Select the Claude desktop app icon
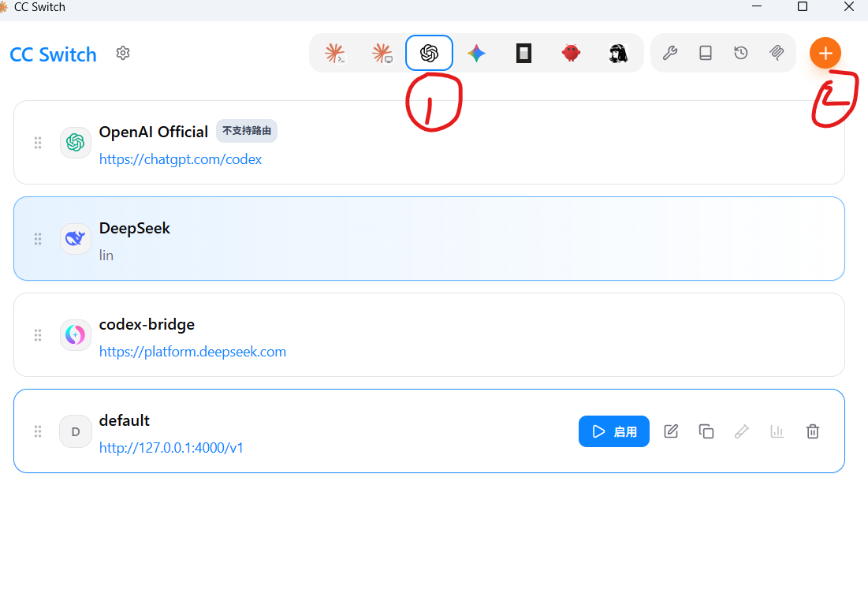Image resolution: width=868 pixels, height=608 pixels. coord(382,53)
